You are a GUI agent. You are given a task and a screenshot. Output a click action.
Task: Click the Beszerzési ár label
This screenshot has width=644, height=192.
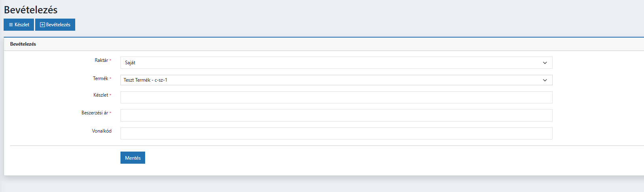click(x=95, y=113)
